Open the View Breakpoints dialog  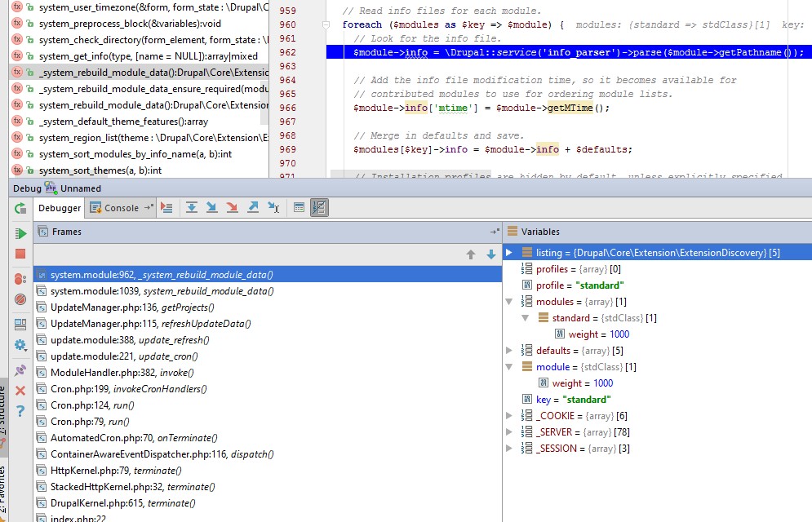tap(20, 279)
